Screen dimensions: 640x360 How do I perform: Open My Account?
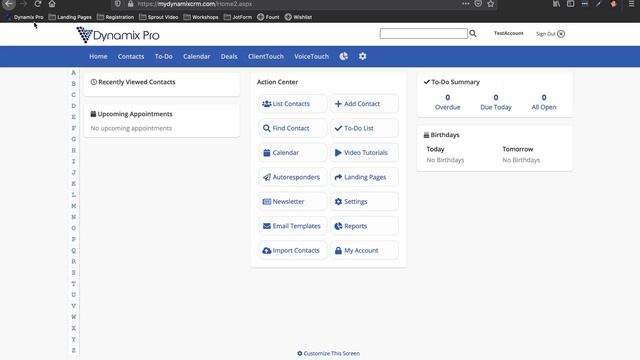(x=364, y=251)
